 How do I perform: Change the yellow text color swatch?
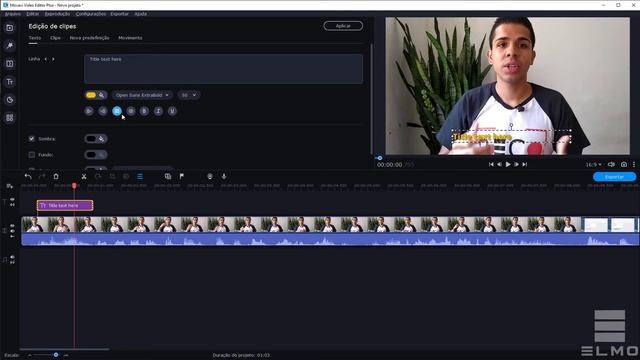91,95
